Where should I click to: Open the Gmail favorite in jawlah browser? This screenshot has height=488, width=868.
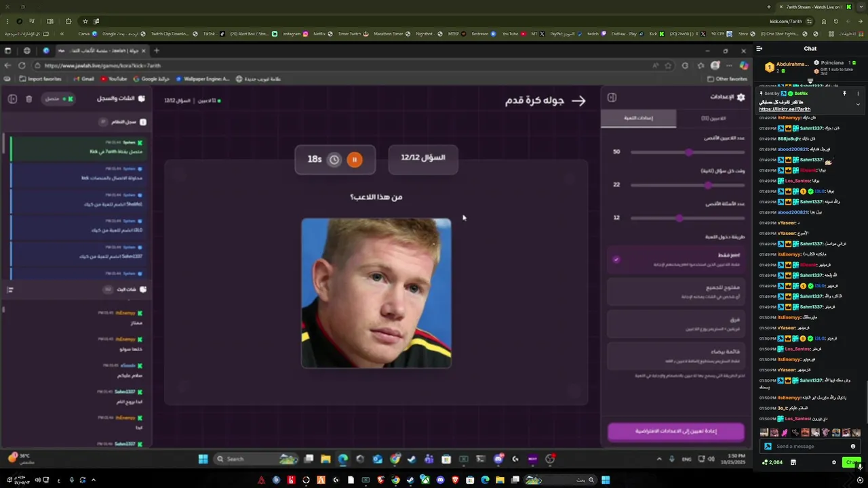(x=83, y=79)
